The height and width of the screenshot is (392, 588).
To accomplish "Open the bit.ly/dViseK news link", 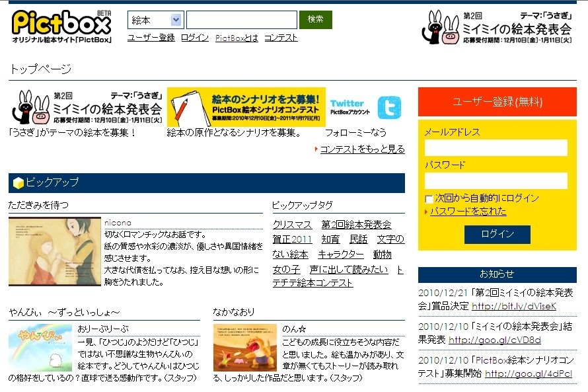I will (x=514, y=307).
